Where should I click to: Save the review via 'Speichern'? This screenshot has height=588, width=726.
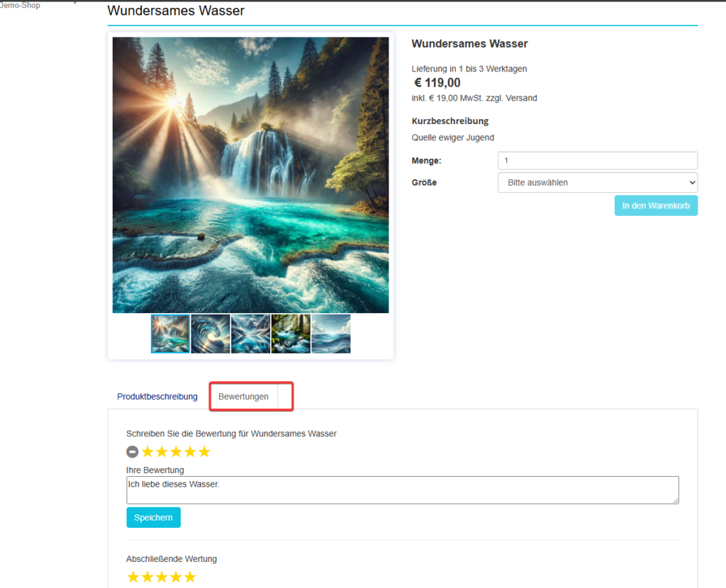click(x=153, y=517)
